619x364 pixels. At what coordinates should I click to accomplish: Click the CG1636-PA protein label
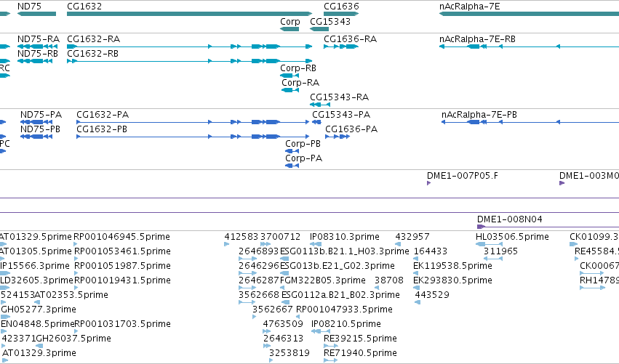[351, 129]
